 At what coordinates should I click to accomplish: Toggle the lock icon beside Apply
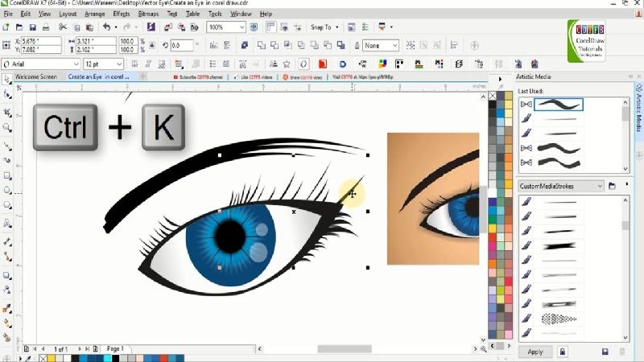pos(562,352)
